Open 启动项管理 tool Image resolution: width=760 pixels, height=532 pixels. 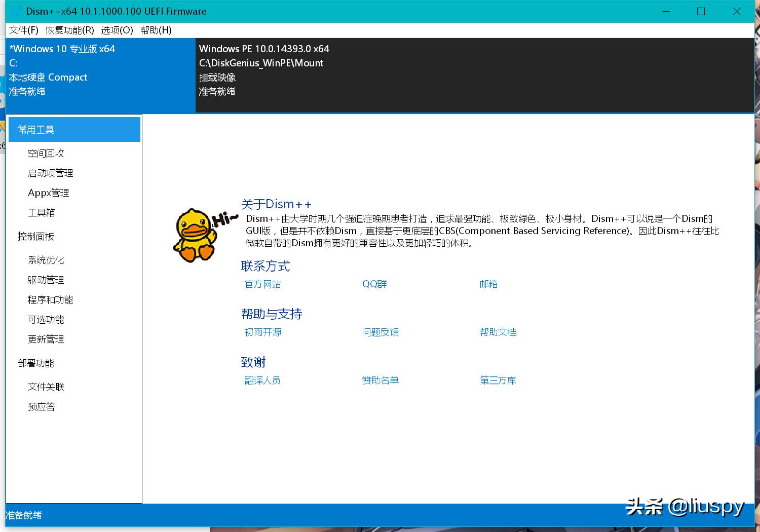click(50, 172)
